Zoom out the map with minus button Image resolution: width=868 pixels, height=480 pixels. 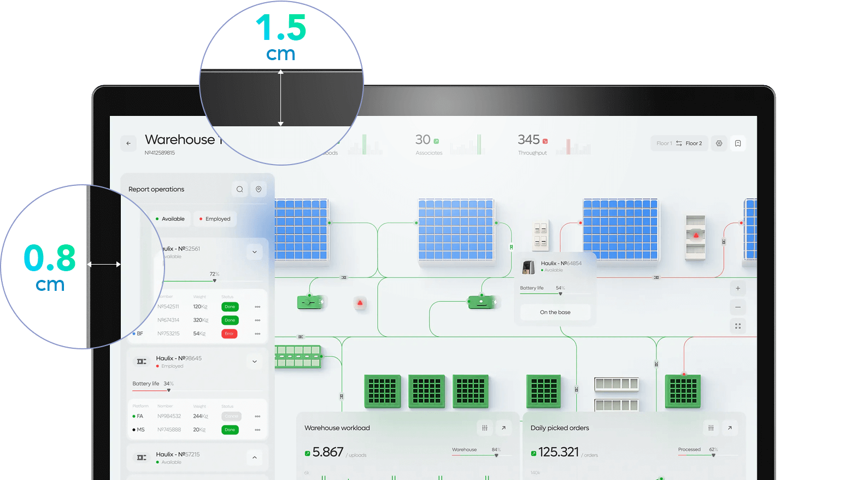pos(738,307)
